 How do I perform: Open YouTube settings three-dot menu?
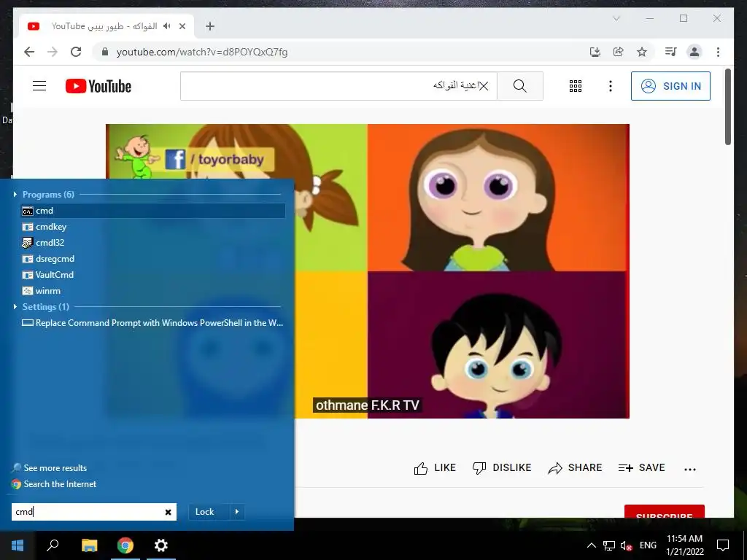(x=611, y=86)
